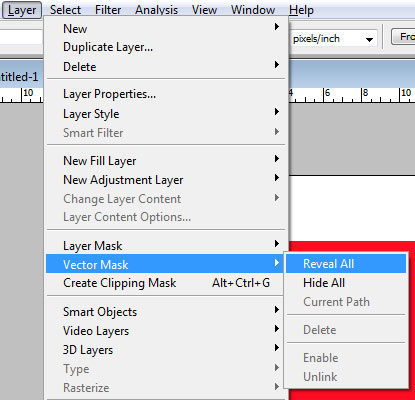Open the Filter menu

point(108,10)
